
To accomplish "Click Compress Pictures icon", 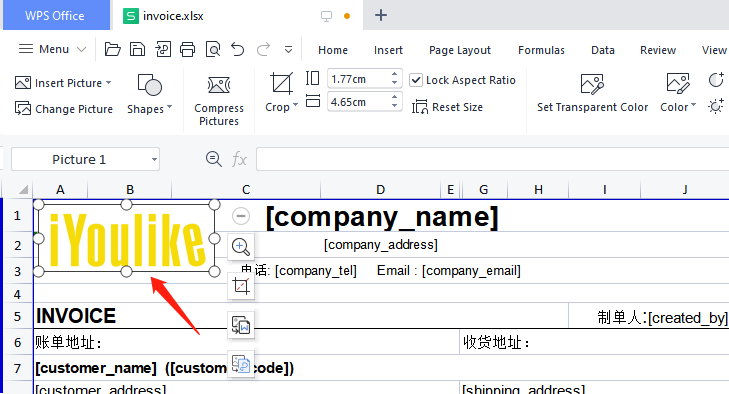I will (x=219, y=86).
